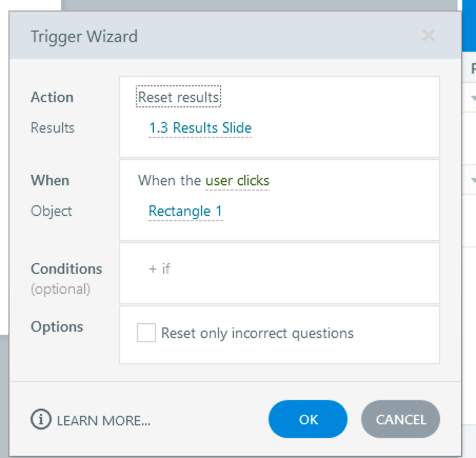
Task: Pick another object via Rectangle 1
Action: 185,211
